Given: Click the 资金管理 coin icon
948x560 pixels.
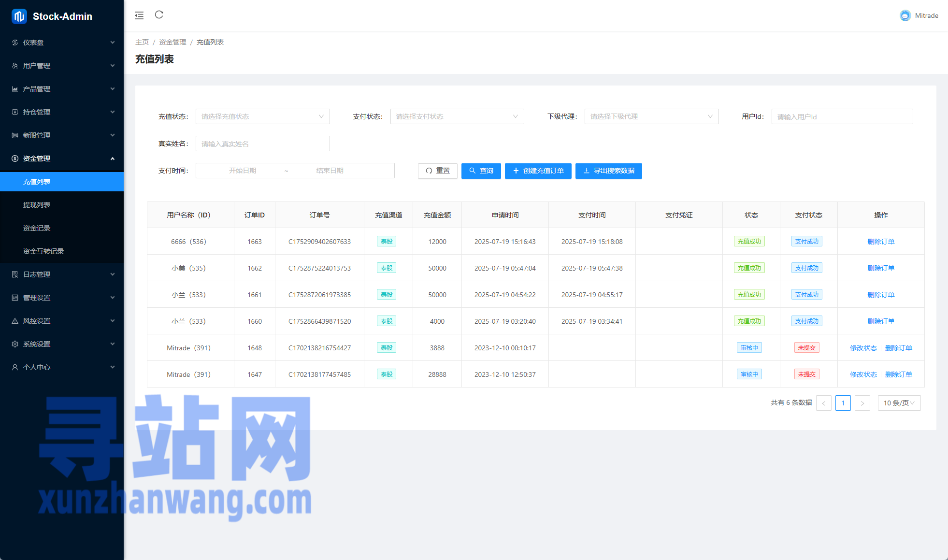Looking at the screenshot, I should 15,158.
